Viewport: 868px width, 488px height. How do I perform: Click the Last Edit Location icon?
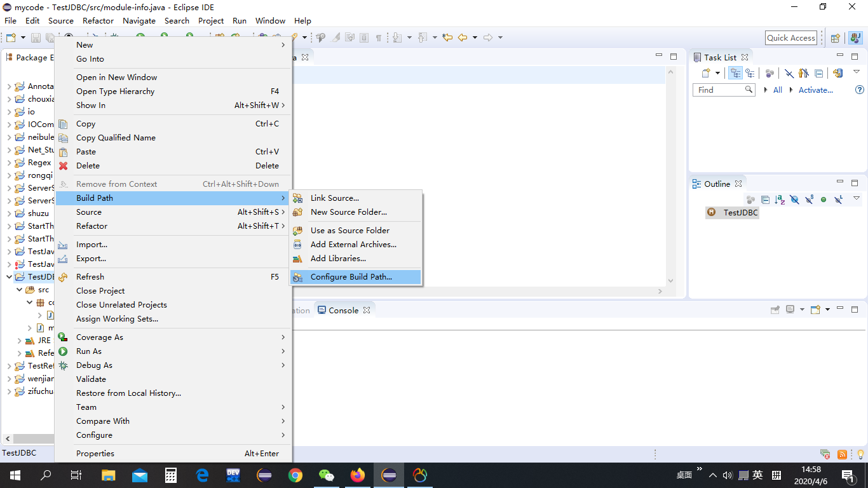click(447, 37)
